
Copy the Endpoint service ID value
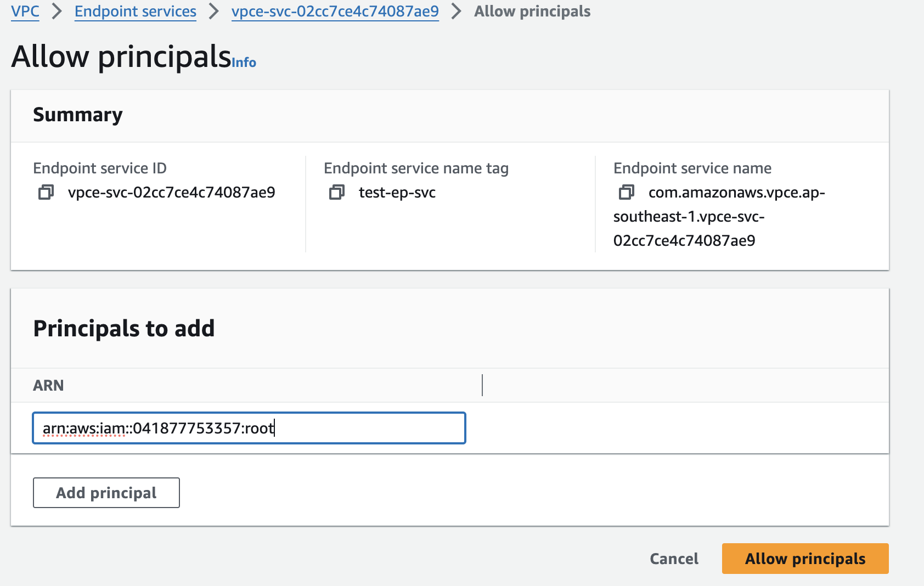pos(46,193)
